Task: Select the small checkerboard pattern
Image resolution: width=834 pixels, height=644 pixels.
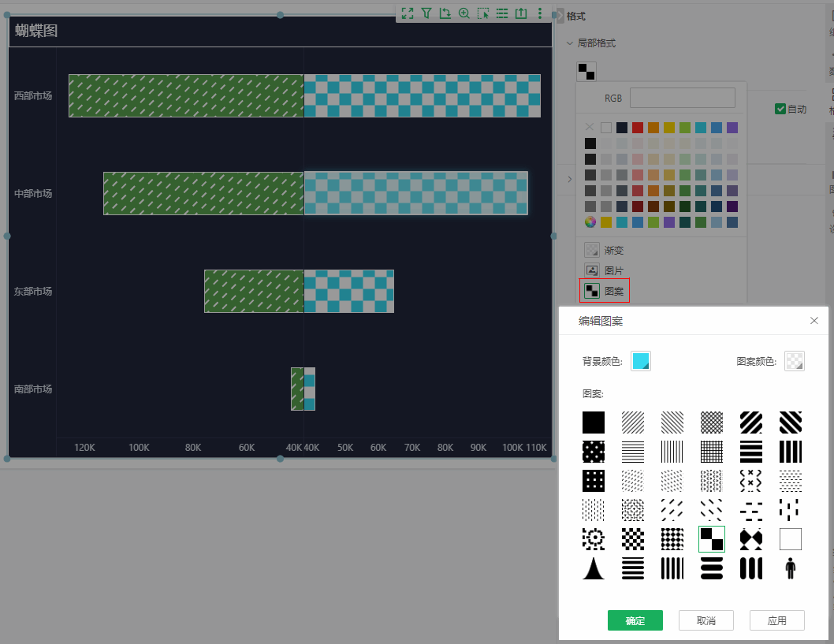Action: tap(633, 539)
